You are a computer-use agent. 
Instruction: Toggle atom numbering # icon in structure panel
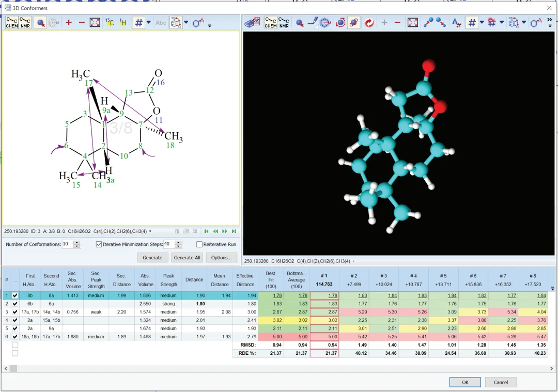click(139, 23)
